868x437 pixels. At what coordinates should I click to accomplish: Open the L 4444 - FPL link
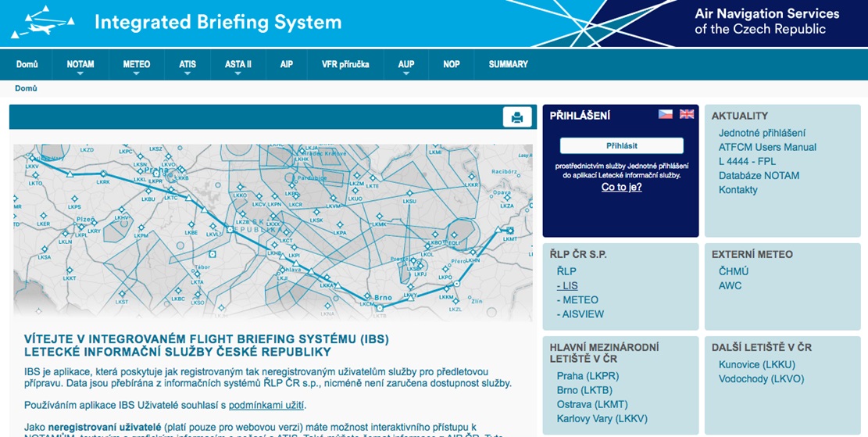[x=747, y=161]
